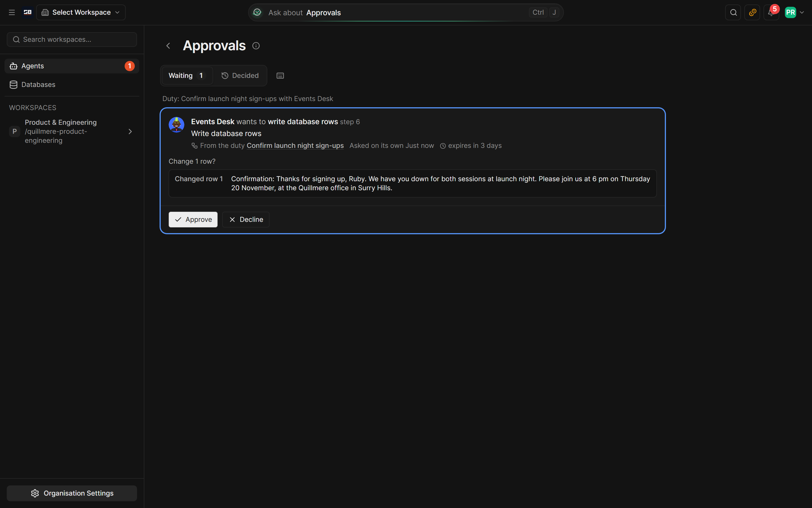Screen dimensions: 812x508
Task: Click the app logo icon
Action: (28, 12)
